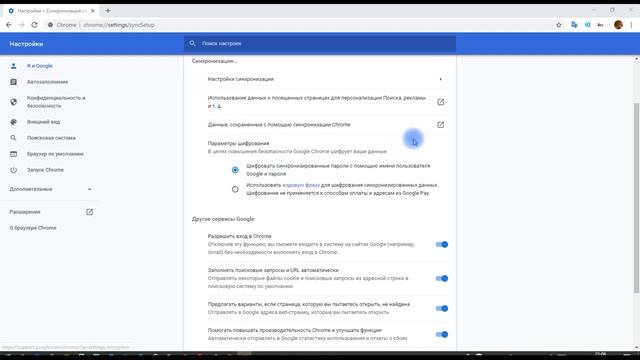Open the Chrome three-dot menu
Image resolution: width=640 pixels, height=360 pixels.
point(631,25)
